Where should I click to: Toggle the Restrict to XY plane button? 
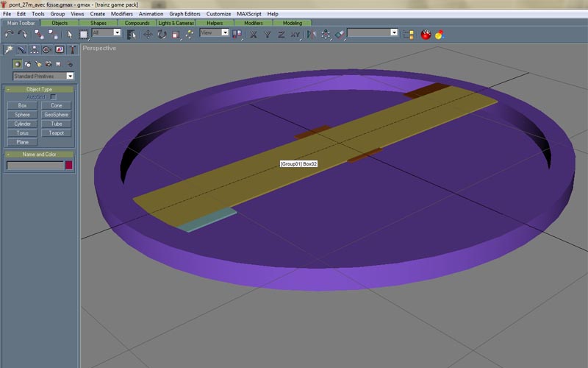pos(295,34)
